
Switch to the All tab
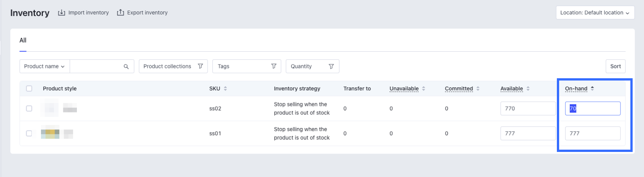click(x=23, y=40)
